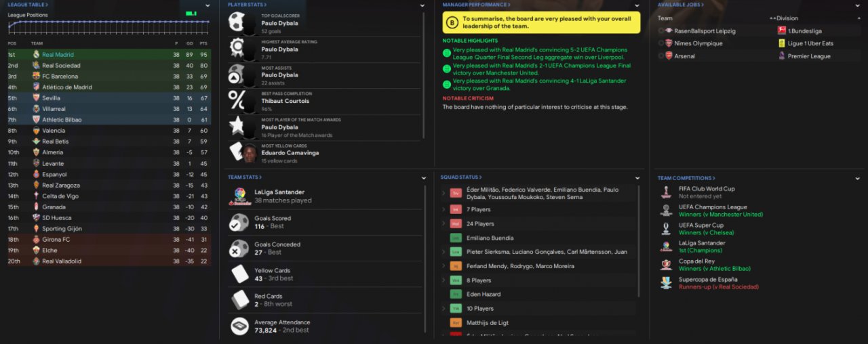Click the Squad Status panel scrollbar
Image resolution: width=868 pixels, height=344 pixels.
[x=639, y=240]
